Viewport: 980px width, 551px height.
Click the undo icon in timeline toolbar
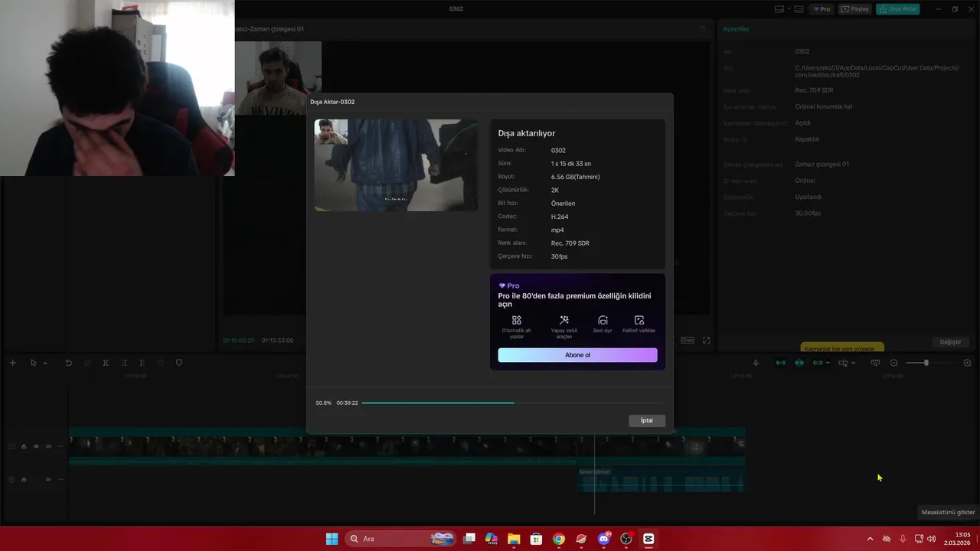68,363
